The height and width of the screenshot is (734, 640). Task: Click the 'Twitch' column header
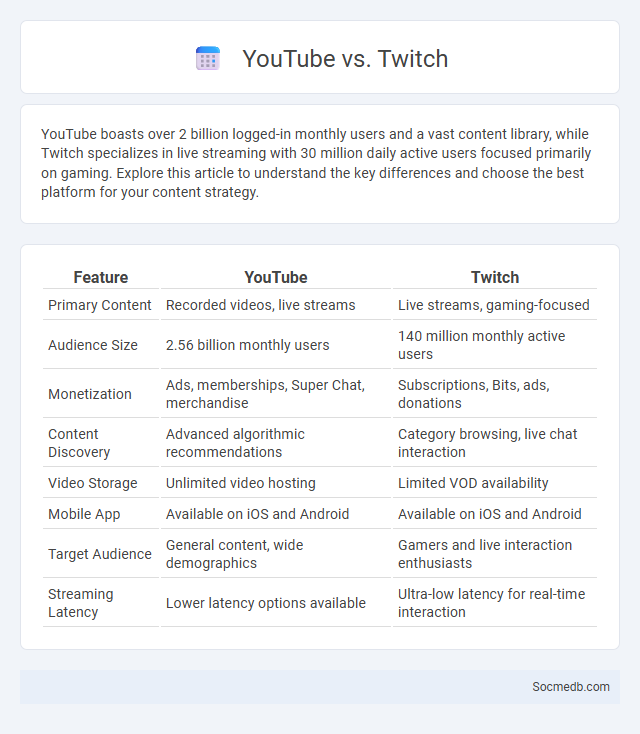click(495, 277)
